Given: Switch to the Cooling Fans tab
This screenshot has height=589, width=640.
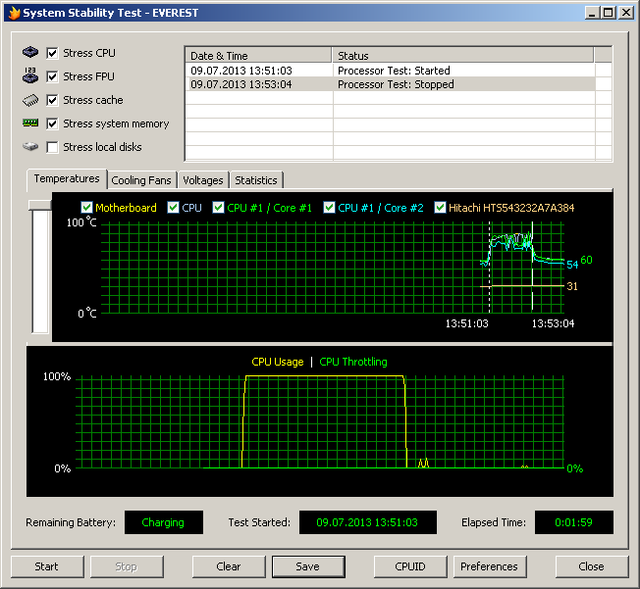Looking at the screenshot, I should (141, 180).
